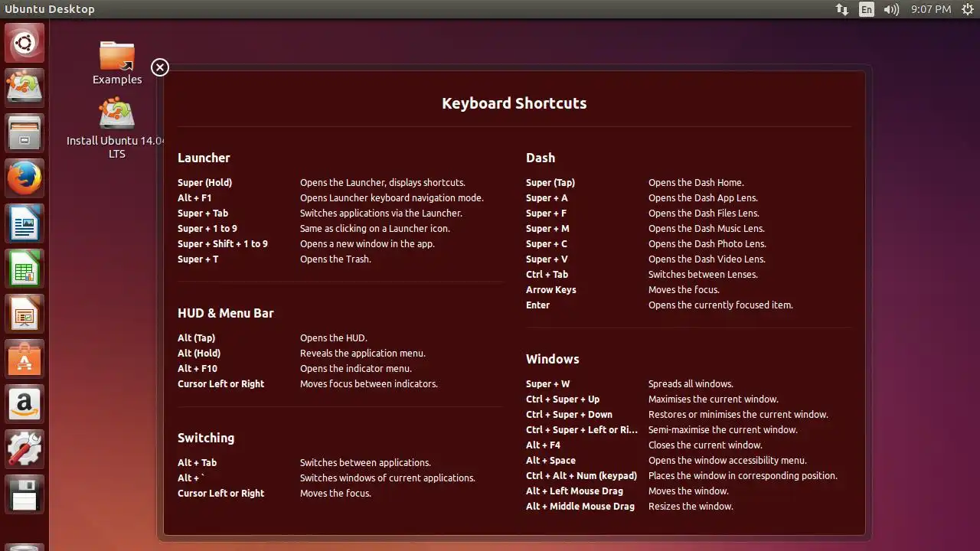
Task: Click the 'Alt (Tap)' shortcut text
Action: [x=196, y=338]
